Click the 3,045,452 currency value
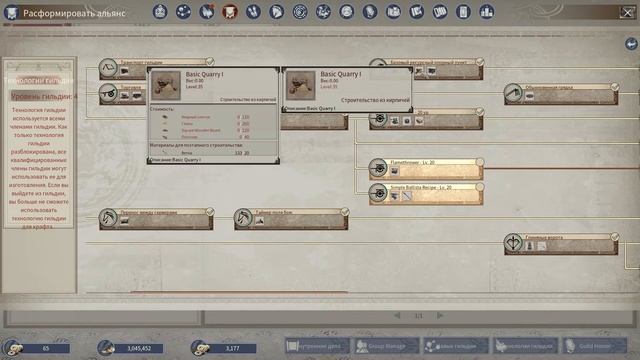 pos(139,349)
